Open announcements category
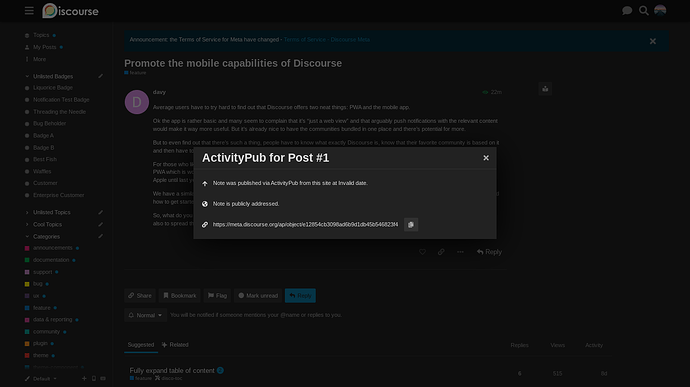The width and height of the screenshot is (690, 387). [x=52, y=248]
